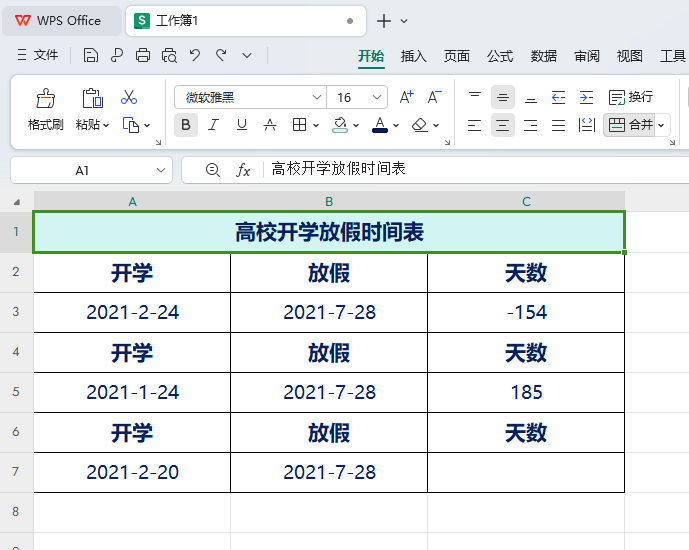Click the select all corner triangle
The width and height of the screenshot is (689, 550).
pyautogui.click(x=17, y=202)
